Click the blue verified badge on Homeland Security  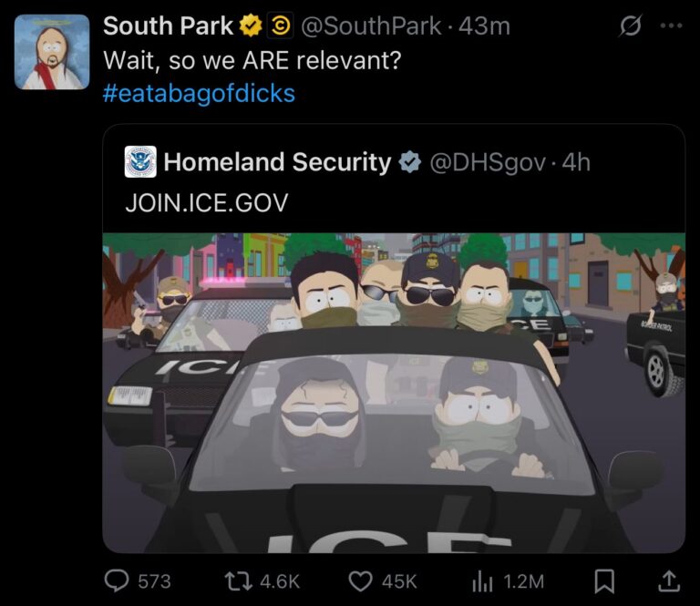[410, 163]
